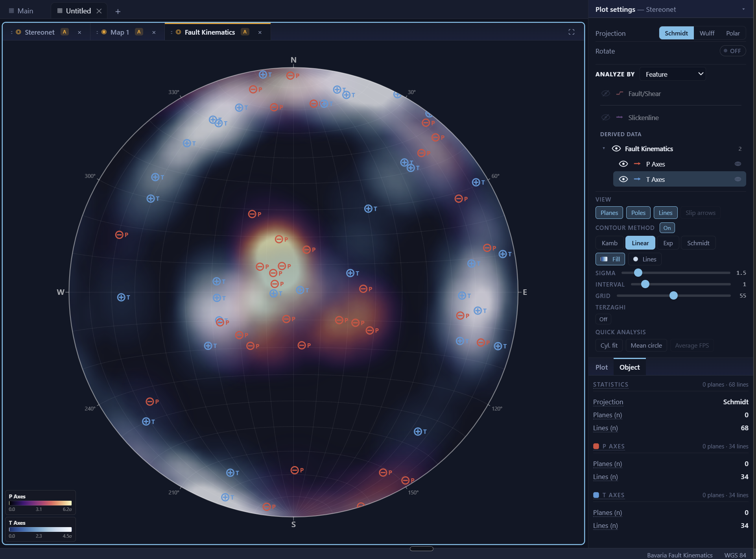Choose Kamb contour method
The height and width of the screenshot is (559, 756).
pos(609,243)
